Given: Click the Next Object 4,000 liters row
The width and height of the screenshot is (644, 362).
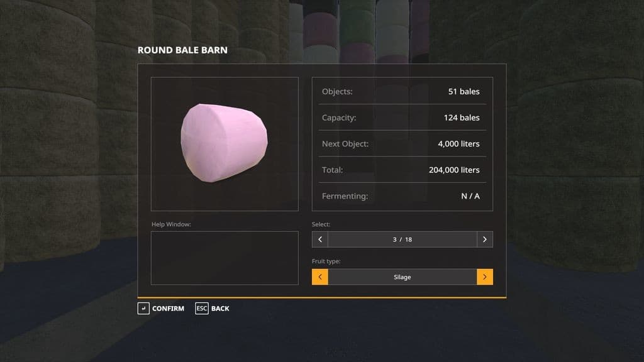Looking at the screenshot, I should (x=402, y=144).
